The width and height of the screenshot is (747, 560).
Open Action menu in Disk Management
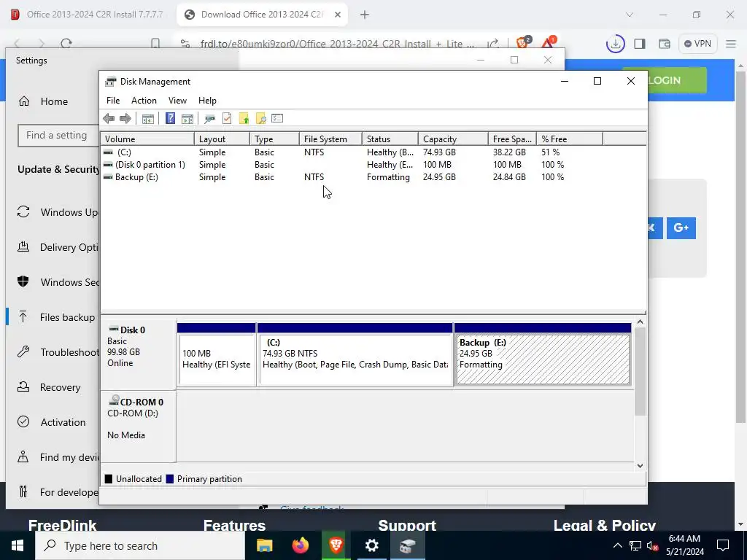(x=144, y=101)
